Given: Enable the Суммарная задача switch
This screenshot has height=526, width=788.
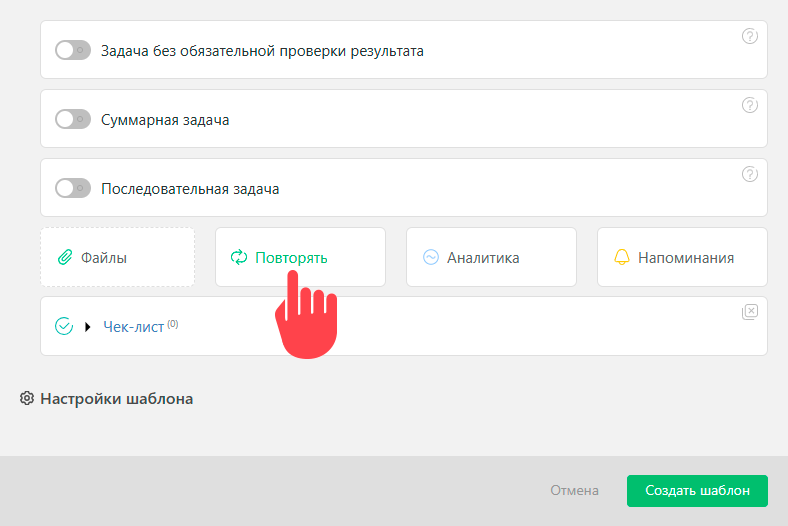Looking at the screenshot, I should [x=73, y=120].
